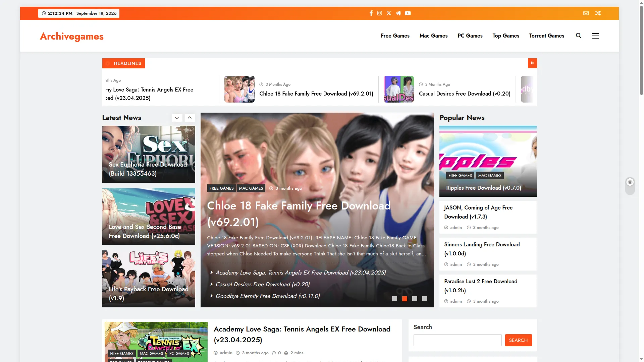Open the hamburger off-canvas menu

595,36
